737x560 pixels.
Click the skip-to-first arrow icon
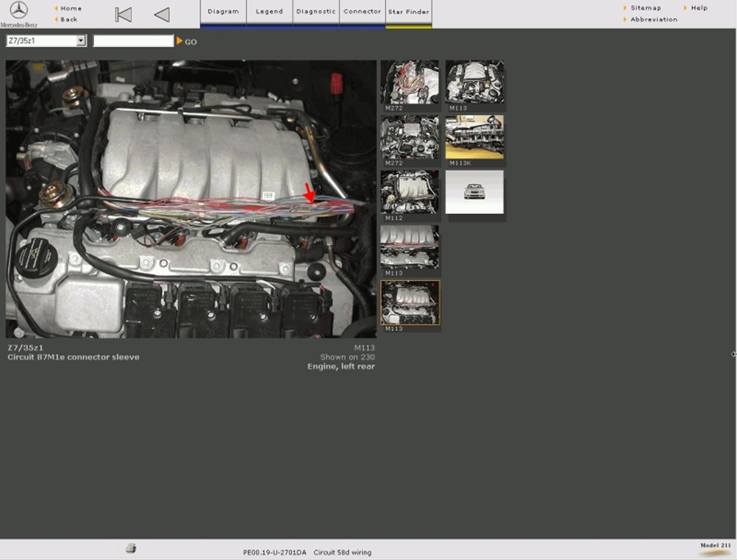coord(123,15)
